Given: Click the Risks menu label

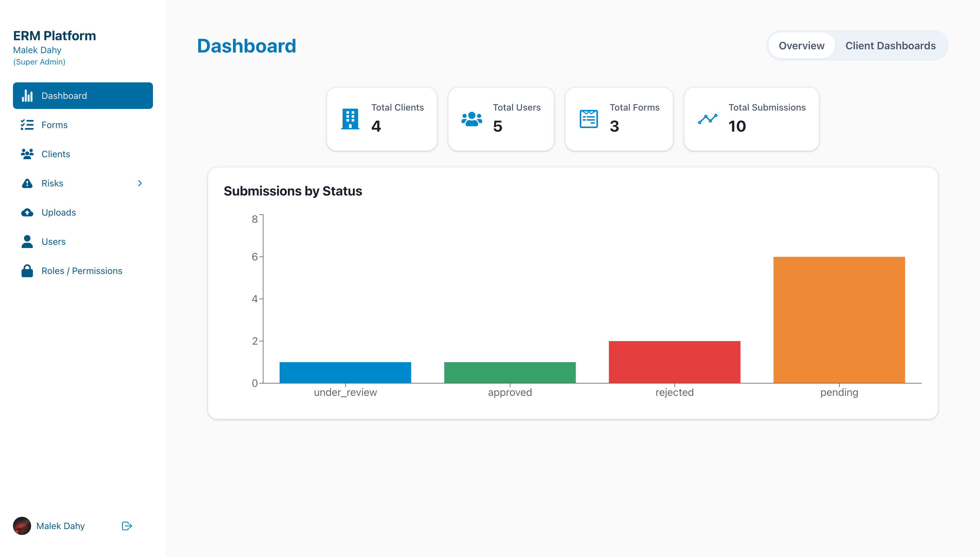Looking at the screenshot, I should coord(52,183).
